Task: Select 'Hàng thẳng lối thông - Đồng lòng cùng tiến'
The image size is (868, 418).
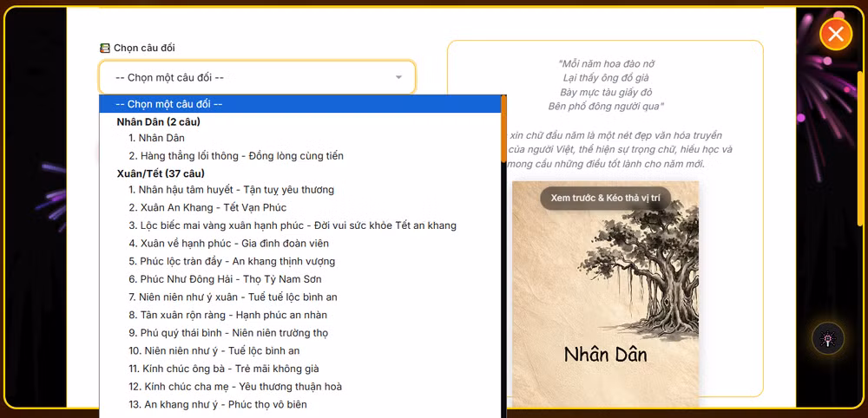Action: [x=236, y=156]
